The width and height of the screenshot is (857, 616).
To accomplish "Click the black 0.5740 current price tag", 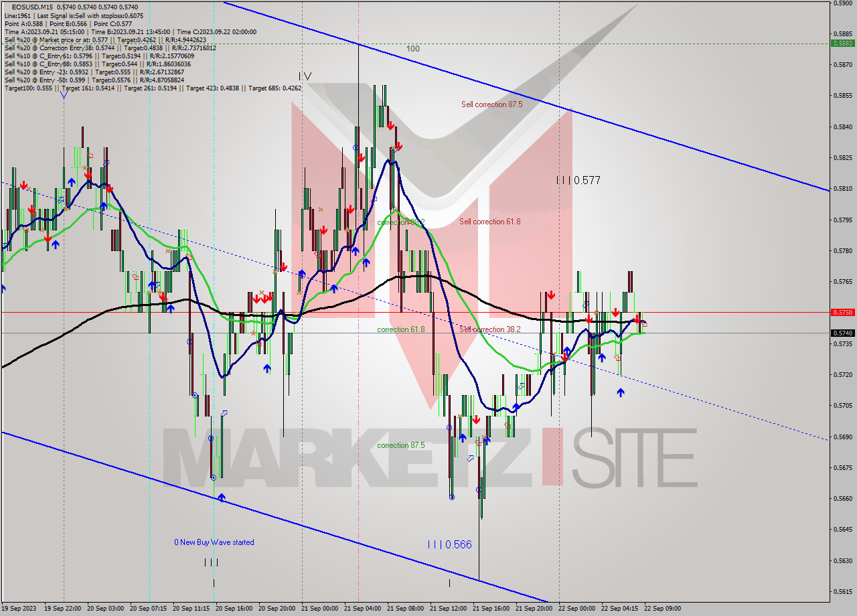I will tap(842, 333).
